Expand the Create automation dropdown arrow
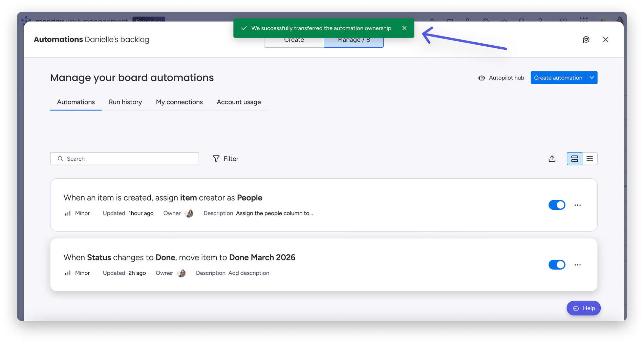The width and height of the screenshot is (644, 343). pos(592,78)
